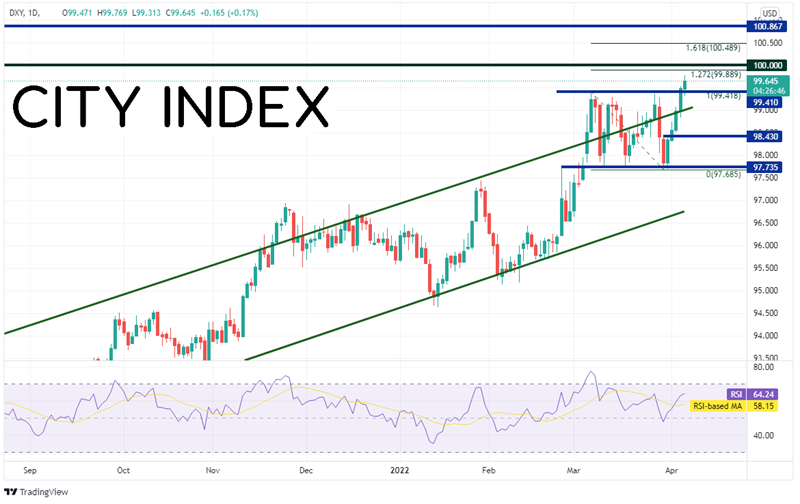Click the Oct date on time axis
This screenshot has width=800, height=504.
click(x=123, y=470)
